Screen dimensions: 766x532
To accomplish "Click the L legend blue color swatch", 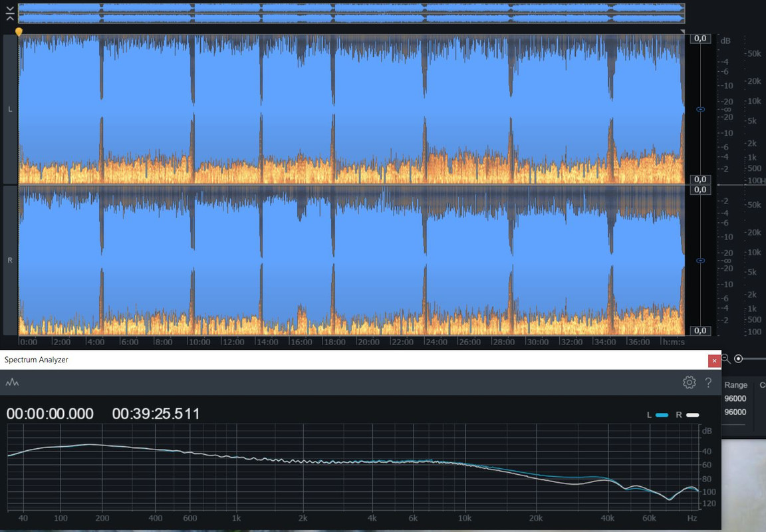I will tap(662, 415).
